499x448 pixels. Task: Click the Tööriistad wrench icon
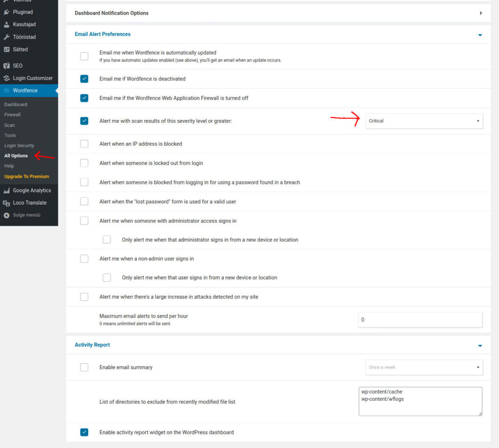tap(6, 37)
